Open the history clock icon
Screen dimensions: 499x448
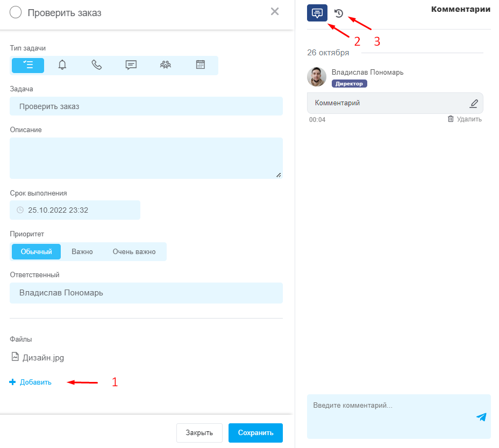(x=339, y=13)
